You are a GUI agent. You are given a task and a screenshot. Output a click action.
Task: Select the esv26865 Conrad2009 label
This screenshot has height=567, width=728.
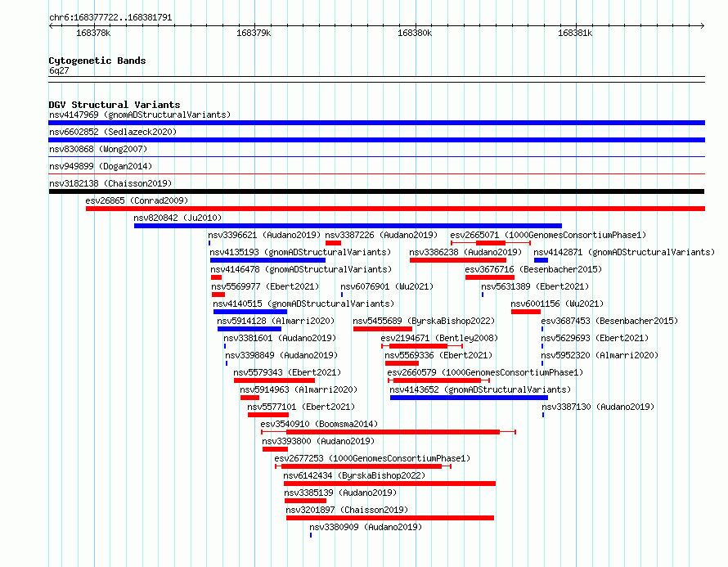[x=137, y=200]
